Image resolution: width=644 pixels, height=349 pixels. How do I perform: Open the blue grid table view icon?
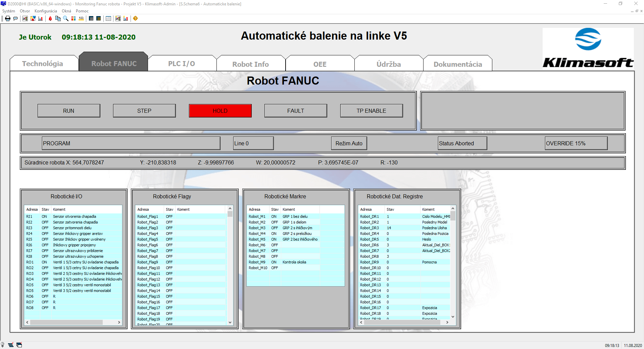(91, 18)
